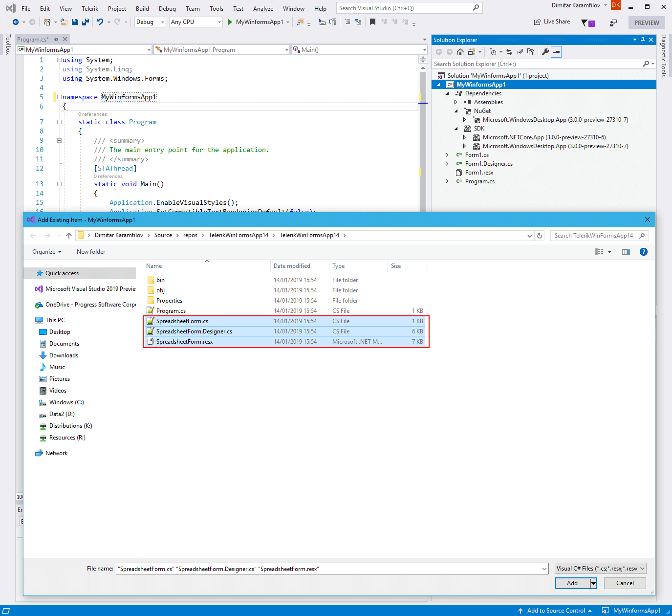Show All Files in Solution Explorer
Screen dimensions: 672x616
[531, 52]
